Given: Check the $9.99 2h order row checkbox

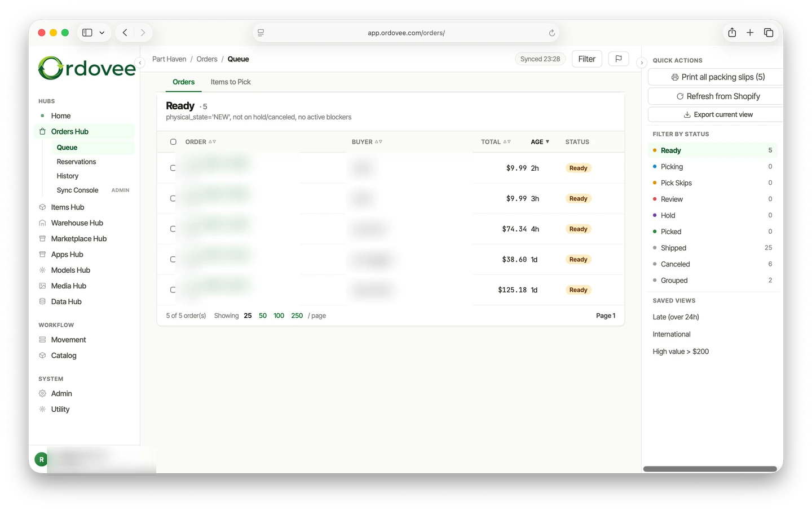Looking at the screenshot, I should (173, 168).
